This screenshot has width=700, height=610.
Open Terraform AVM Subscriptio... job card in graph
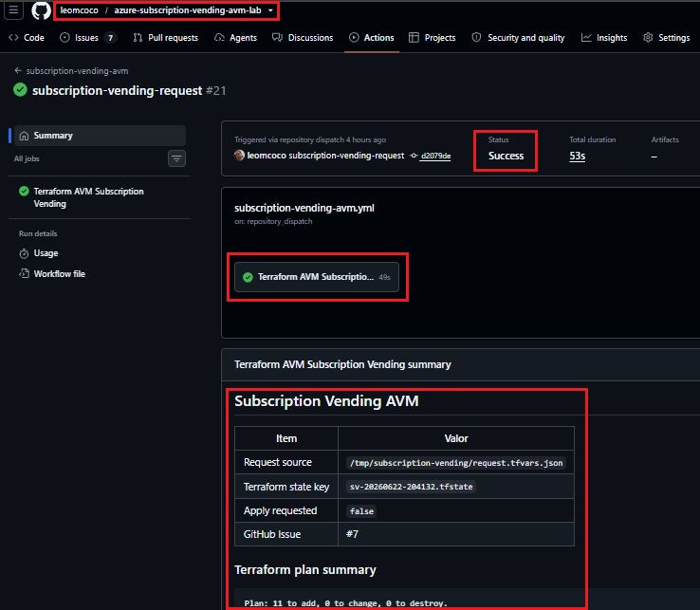(x=317, y=277)
